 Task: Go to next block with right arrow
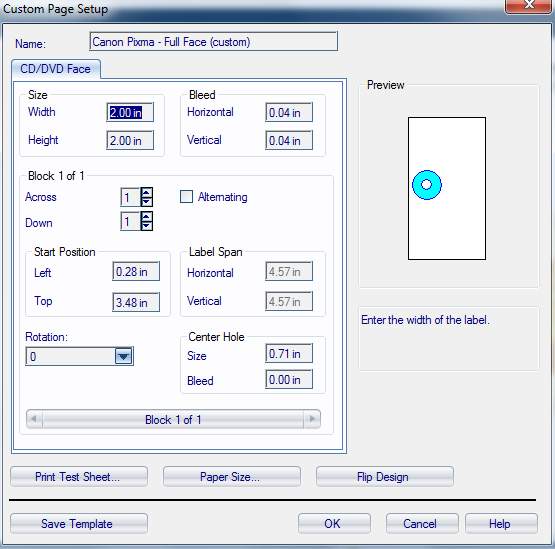pos(312,419)
